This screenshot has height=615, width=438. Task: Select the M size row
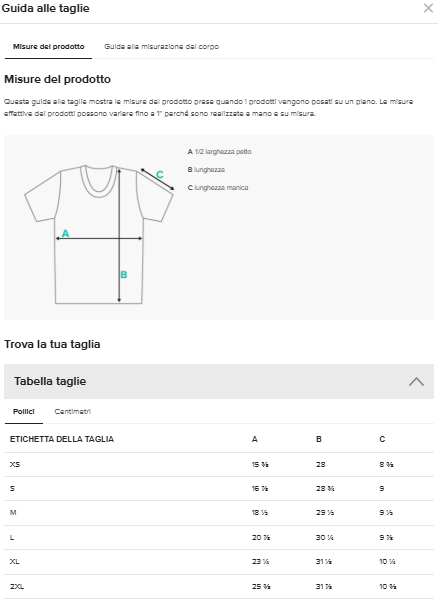pos(219,513)
